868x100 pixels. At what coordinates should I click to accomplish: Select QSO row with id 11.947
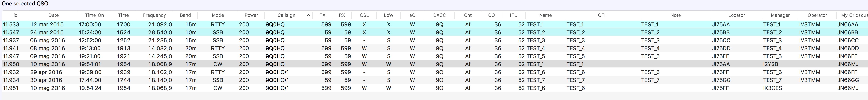click(x=435, y=56)
